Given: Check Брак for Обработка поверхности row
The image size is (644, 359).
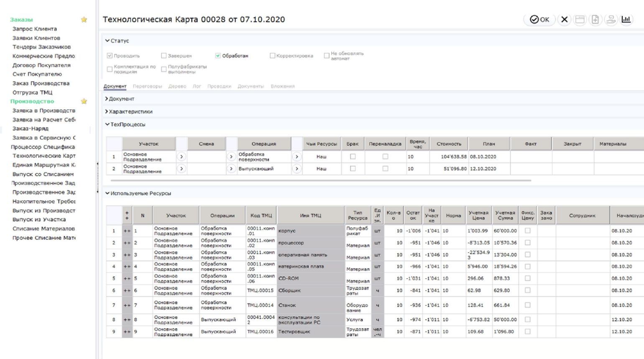Looking at the screenshot, I should click(x=353, y=156).
